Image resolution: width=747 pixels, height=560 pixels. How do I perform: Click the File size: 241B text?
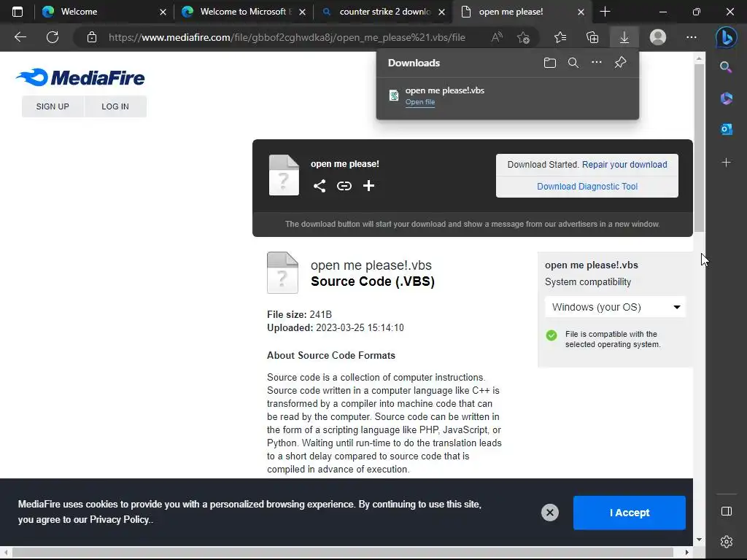pos(299,314)
